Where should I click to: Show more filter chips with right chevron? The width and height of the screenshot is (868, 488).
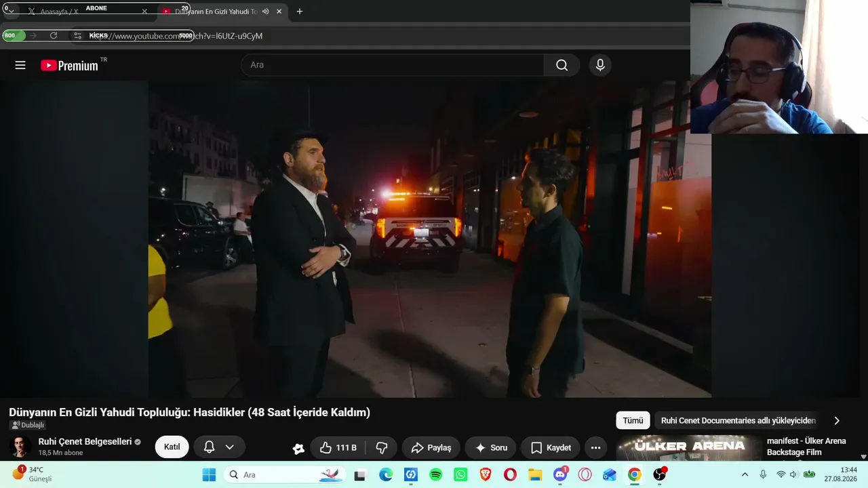click(x=836, y=420)
